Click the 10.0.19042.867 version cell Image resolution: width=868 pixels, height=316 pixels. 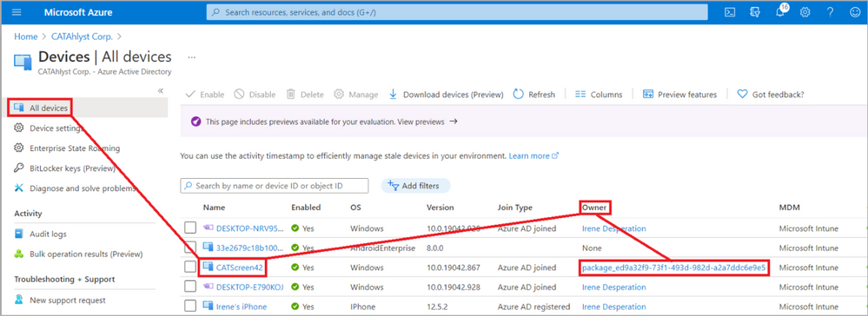[453, 268]
